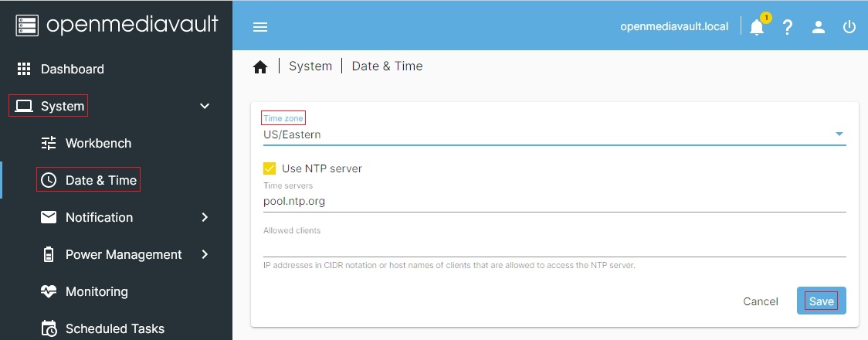Open Scheduled Tasks in the sidebar
Image resolution: width=868 pixels, height=340 pixels.
point(114,328)
